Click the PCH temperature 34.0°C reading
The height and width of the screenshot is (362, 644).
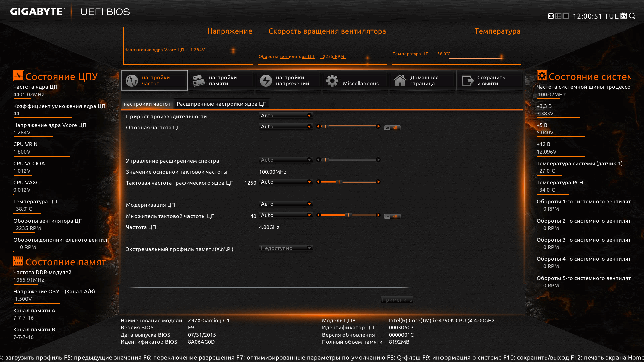pyautogui.click(x=547, y=190)
